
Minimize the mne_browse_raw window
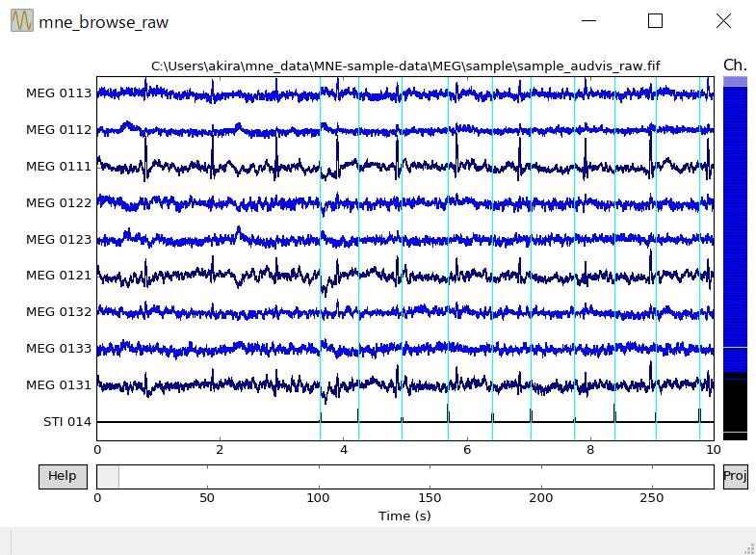(x=589, y=21)
